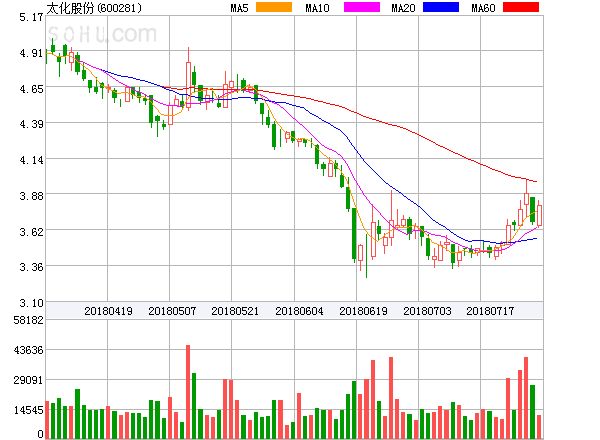Click the 5.17 price axis label

coord(31,17)
